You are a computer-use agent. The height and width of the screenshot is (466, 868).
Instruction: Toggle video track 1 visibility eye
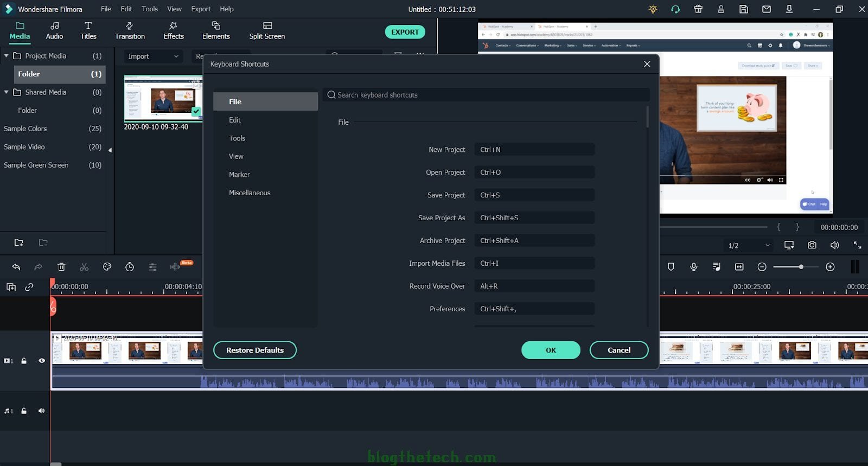pyautogui.click(x=42, y=361)
